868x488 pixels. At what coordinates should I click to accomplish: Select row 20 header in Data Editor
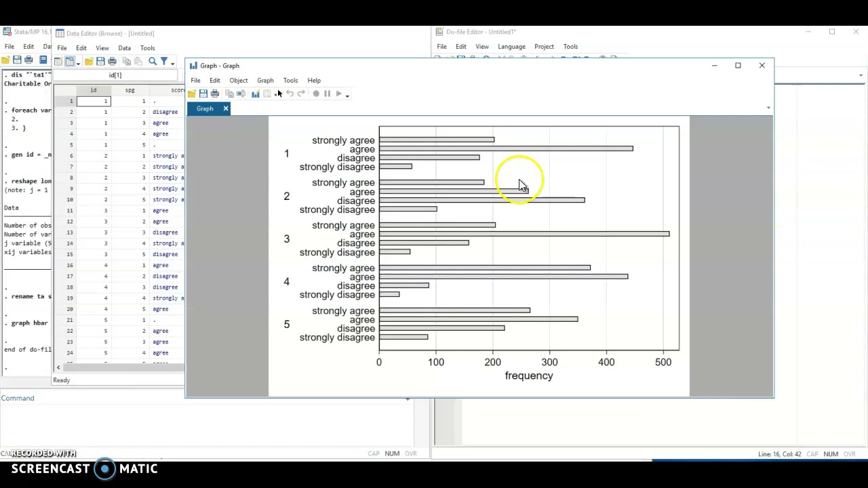coord(64,309)
